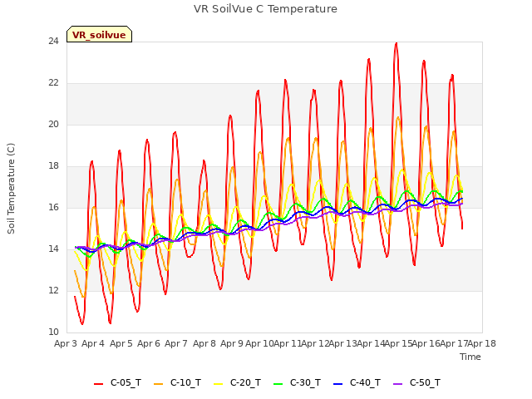Image resolution: width=532 pixels, height=399 pixels.
Task: Click the highest red C-05_T peak near Apr 15
Action: [396, 43]
